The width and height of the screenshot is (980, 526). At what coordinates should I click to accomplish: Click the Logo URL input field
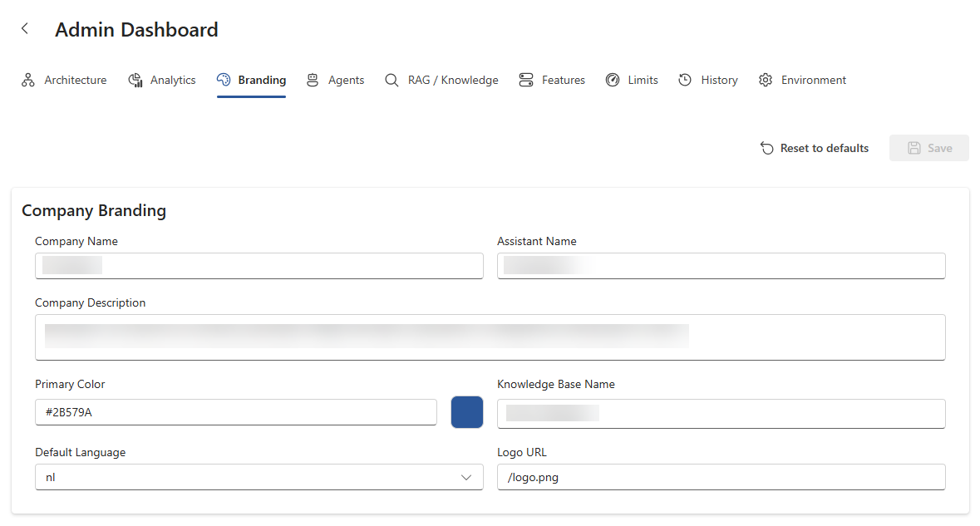(721, 476)
